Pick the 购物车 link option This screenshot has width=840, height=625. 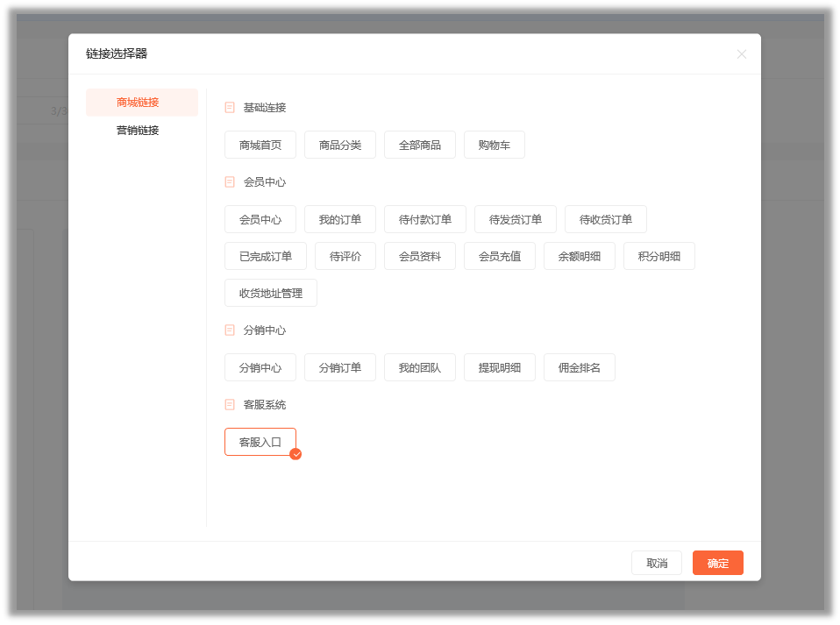(x=495, y=145)
